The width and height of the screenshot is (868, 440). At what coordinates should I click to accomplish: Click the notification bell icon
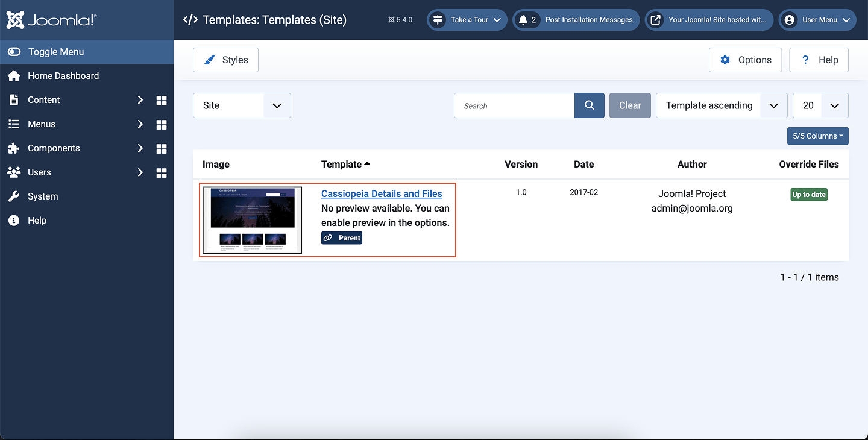pyautogui.click(x=523, y=20)
